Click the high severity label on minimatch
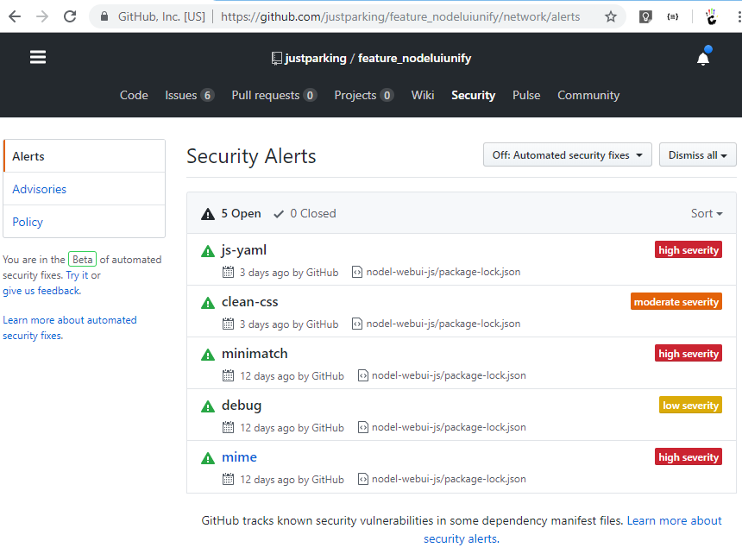 point(689,354)
